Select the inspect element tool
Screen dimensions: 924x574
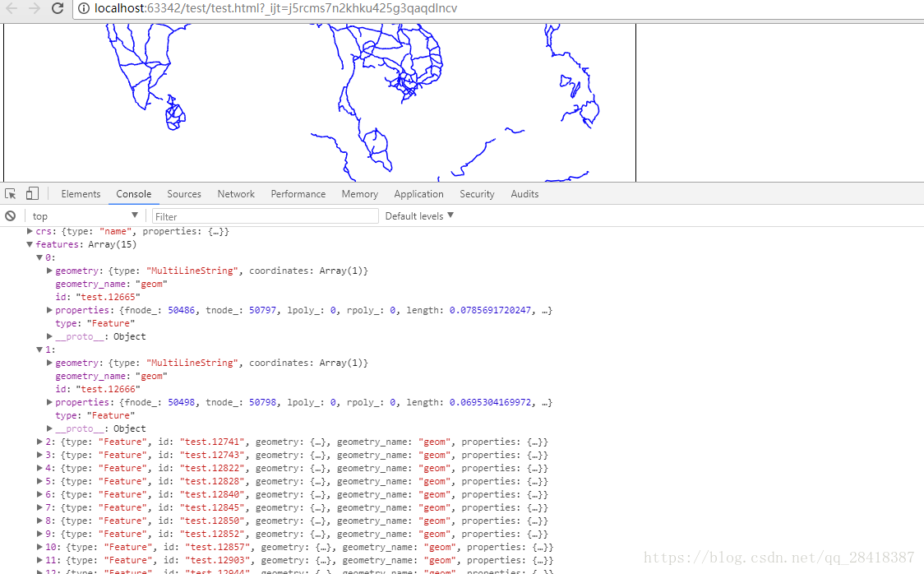(10, 192)
